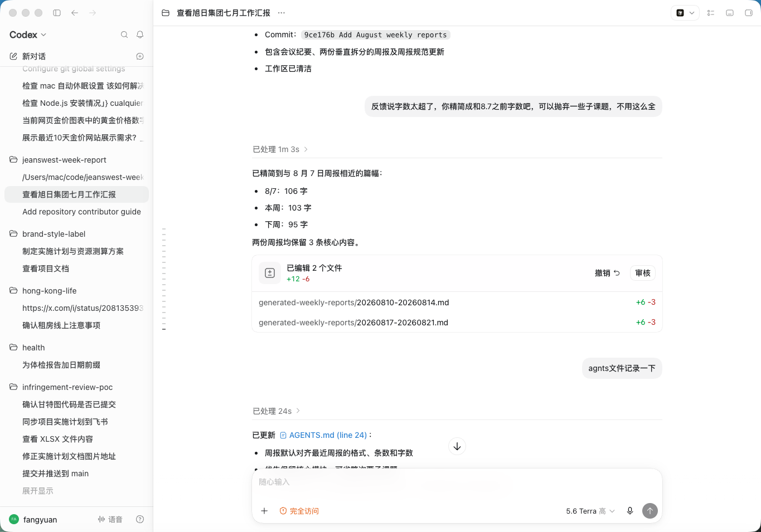Expand the Codex dropdown menu
This screenshot has height=532, width=761.
(28, 35)
